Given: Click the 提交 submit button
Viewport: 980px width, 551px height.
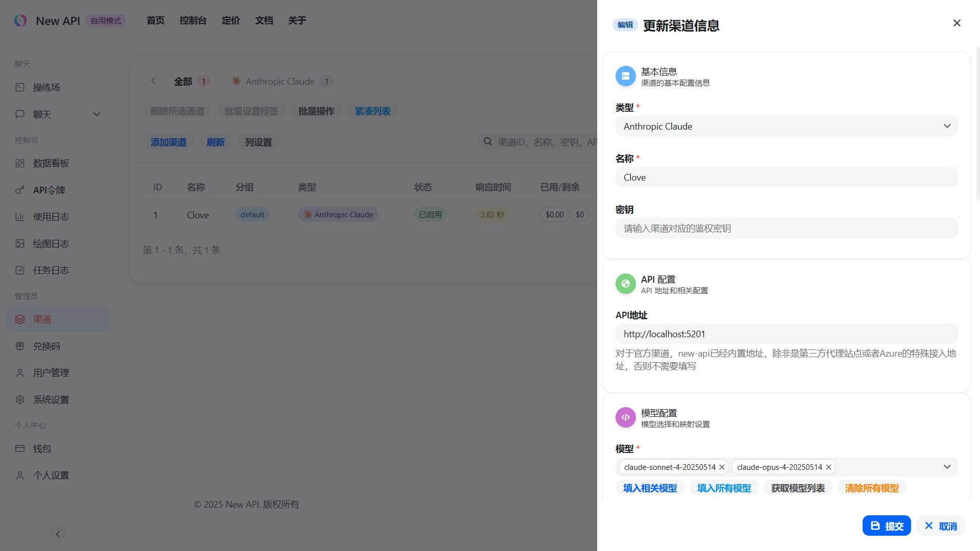Looking at the screenshot, I should (886, 525).
